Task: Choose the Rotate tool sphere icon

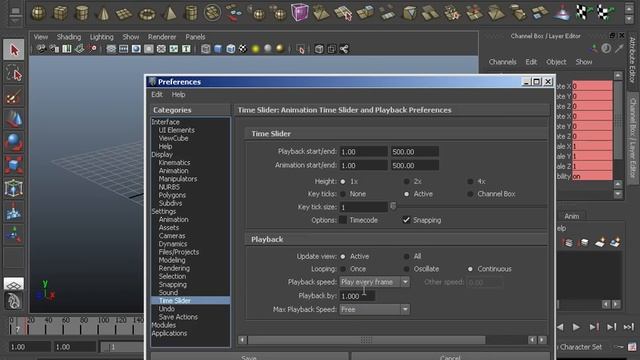Action: click(14, 142)
